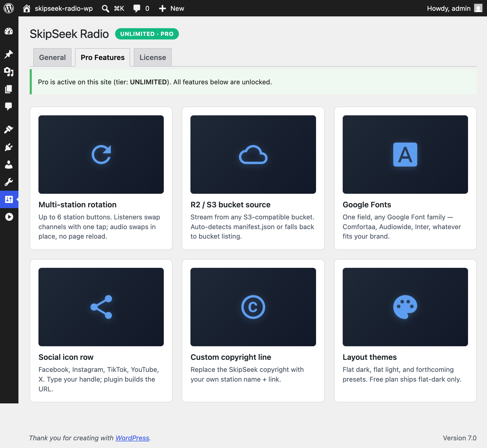Click the Google Fonts letter A icon
The width and height of the screenshot is (487, 448).
405,155
